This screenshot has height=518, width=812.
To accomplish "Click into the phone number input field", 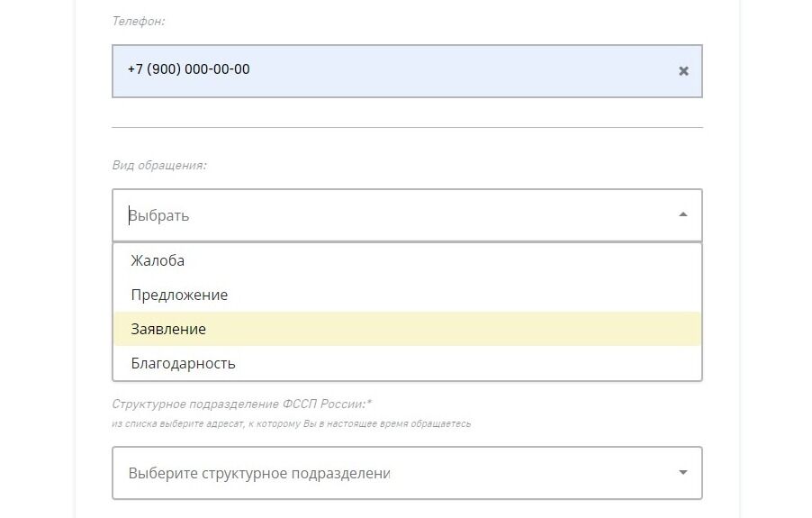I will 407,71.
